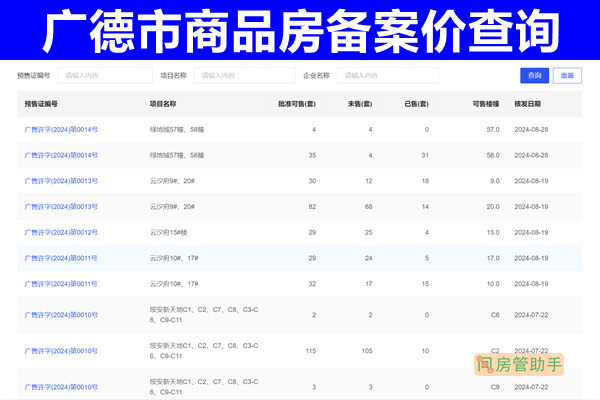The height and width of the screenshot is (400, 600).
Task: Click the unsold units value 25
Action: point(368,232)
